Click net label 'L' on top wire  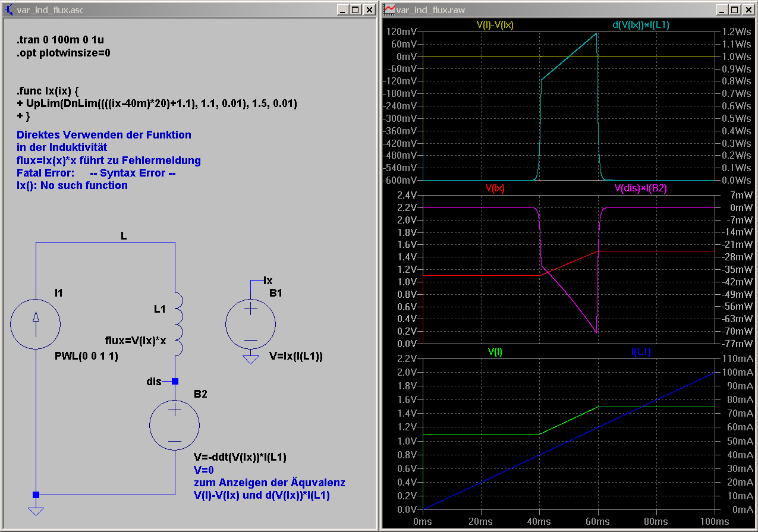click(124, 236)
